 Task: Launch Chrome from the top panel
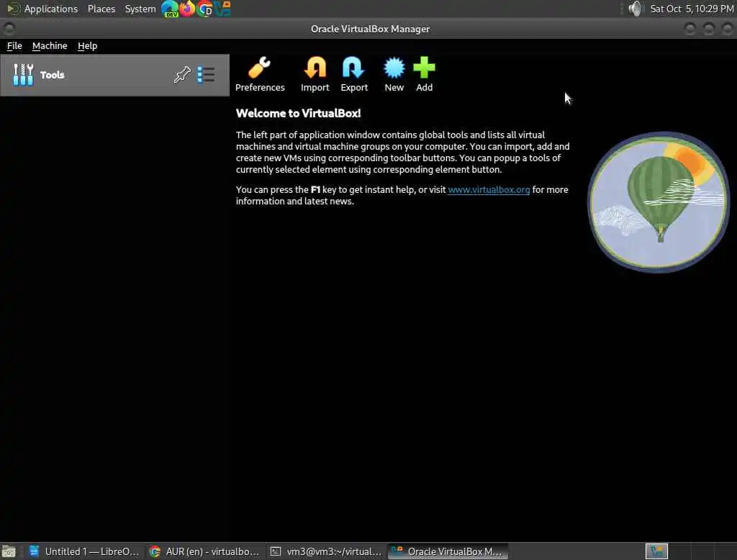(x=204, y=9)
